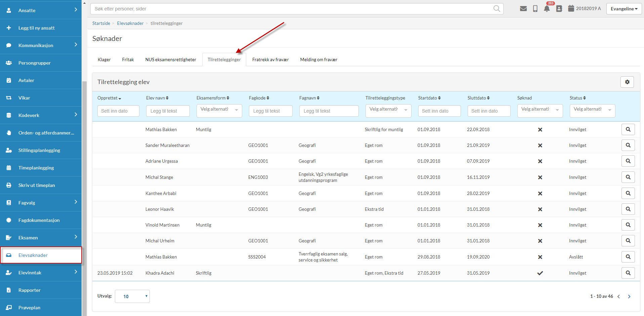The height and width of the screenshot is (316, 644).
Task: Open magnifier for Vinold Martinsen row
Action: (628, 225)
